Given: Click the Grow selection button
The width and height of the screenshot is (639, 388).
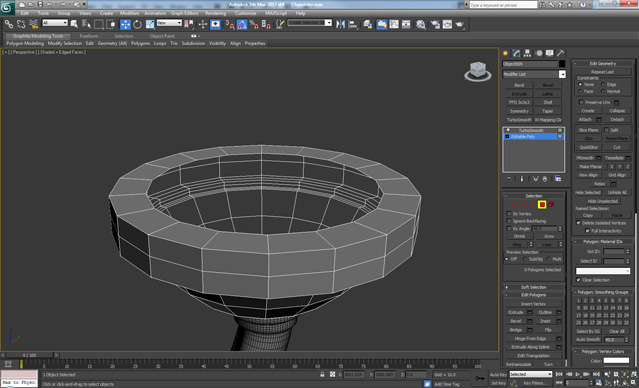Looking at the screenshot, I should [x=549, y=236].
